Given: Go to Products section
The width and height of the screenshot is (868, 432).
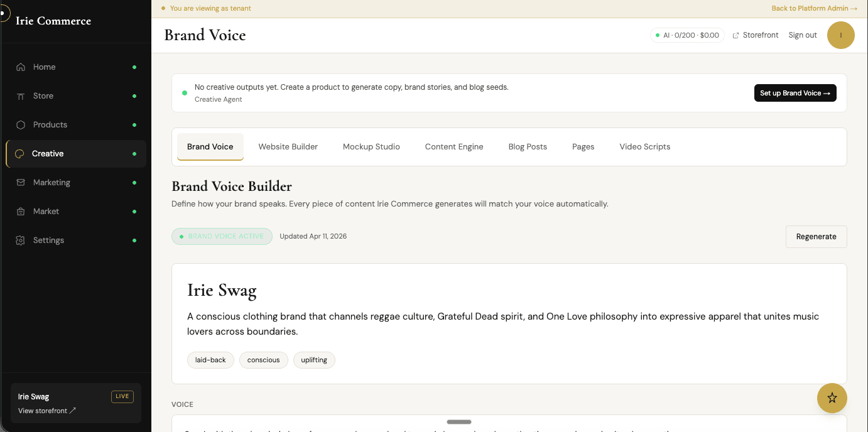Looking at the screenshot, I should pos(76,125).
